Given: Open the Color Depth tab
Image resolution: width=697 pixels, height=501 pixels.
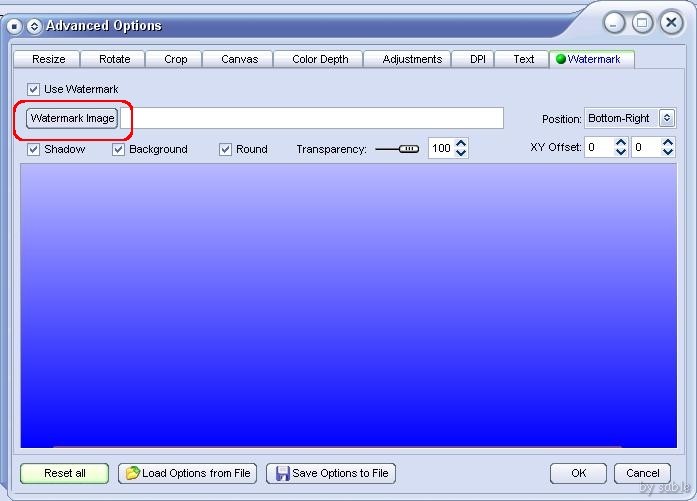Looking at the screenshot, I should [x=320, y=59].
